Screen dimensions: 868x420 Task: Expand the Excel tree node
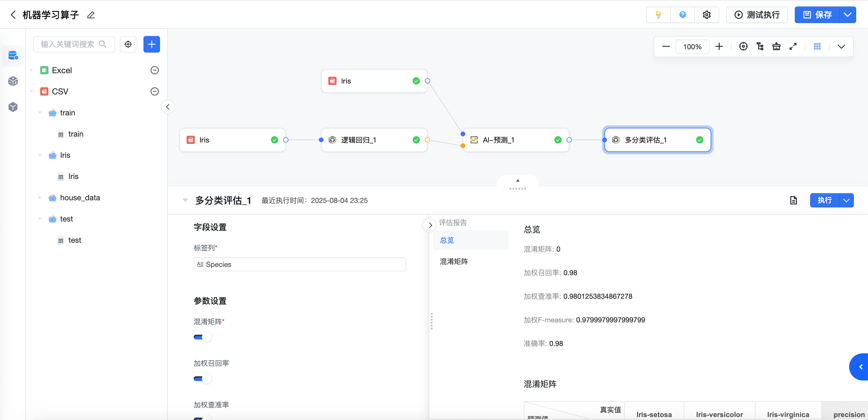click(x=31, y=70)
